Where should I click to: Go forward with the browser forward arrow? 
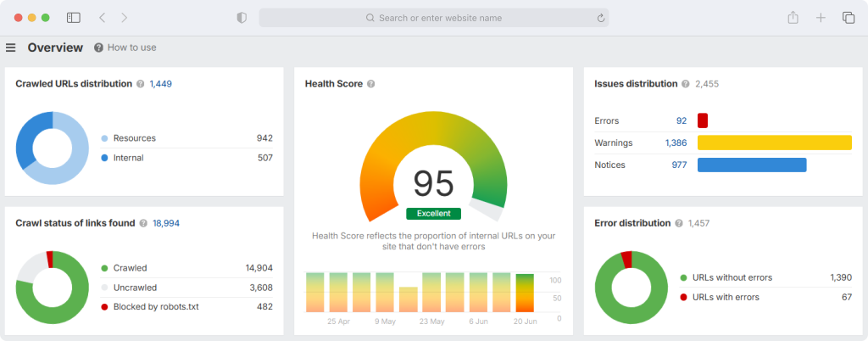coord(124,18)
